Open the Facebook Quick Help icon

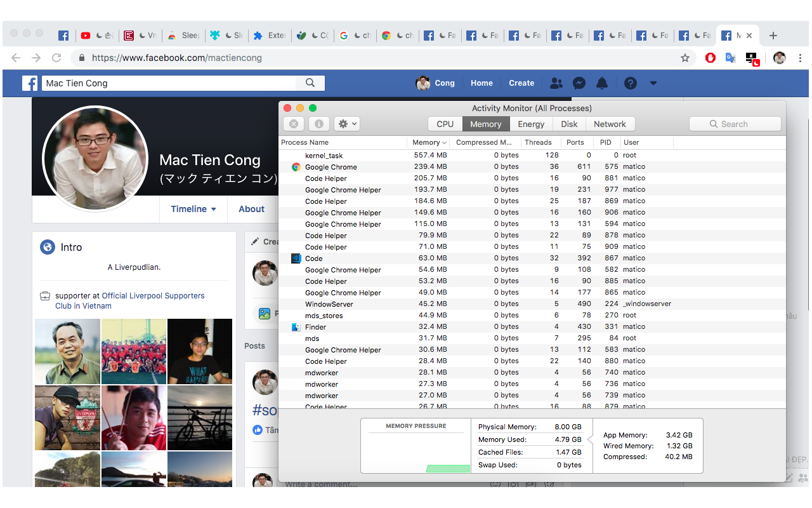tap(630, 83)
